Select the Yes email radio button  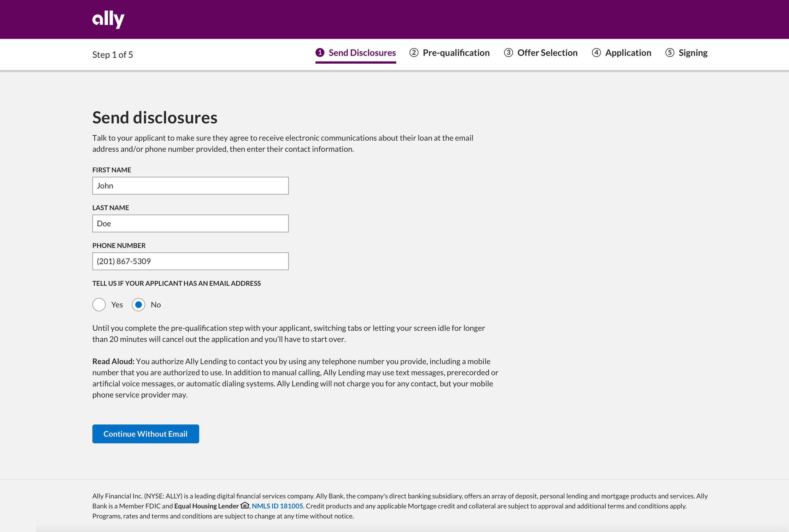point(99,305)
